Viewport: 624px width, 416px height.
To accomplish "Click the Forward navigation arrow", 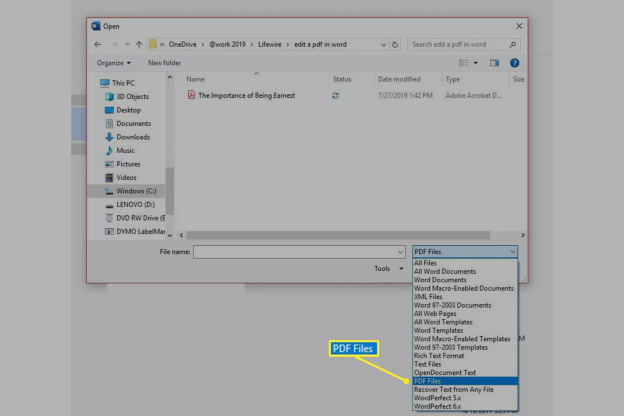I will click(114, 44).
